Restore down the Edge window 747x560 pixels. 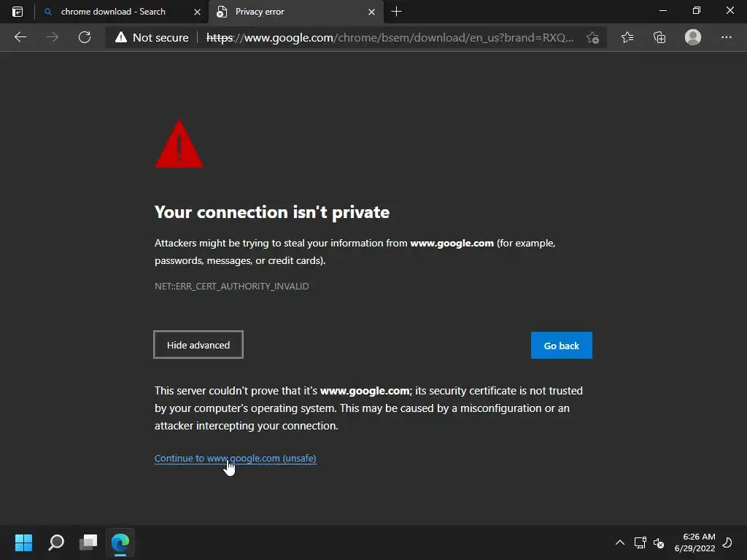click(x=697, y=10)
